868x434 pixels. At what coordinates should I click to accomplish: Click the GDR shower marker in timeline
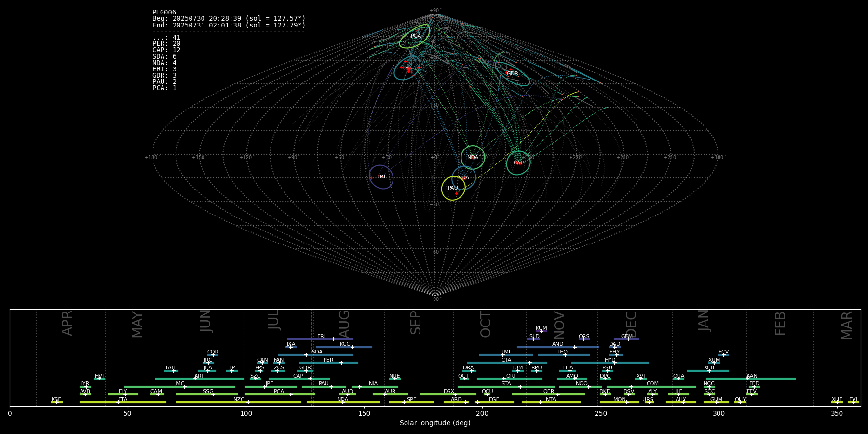[306, 371]
